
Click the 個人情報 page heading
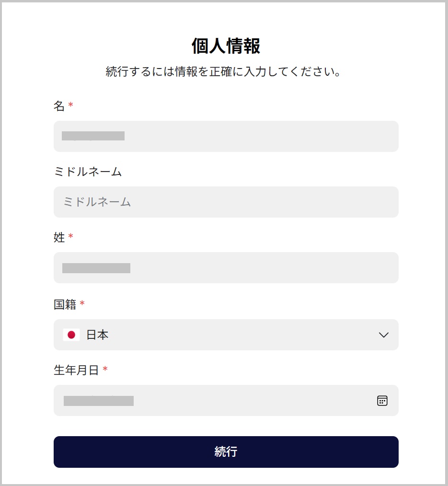[x=226, y=47]
